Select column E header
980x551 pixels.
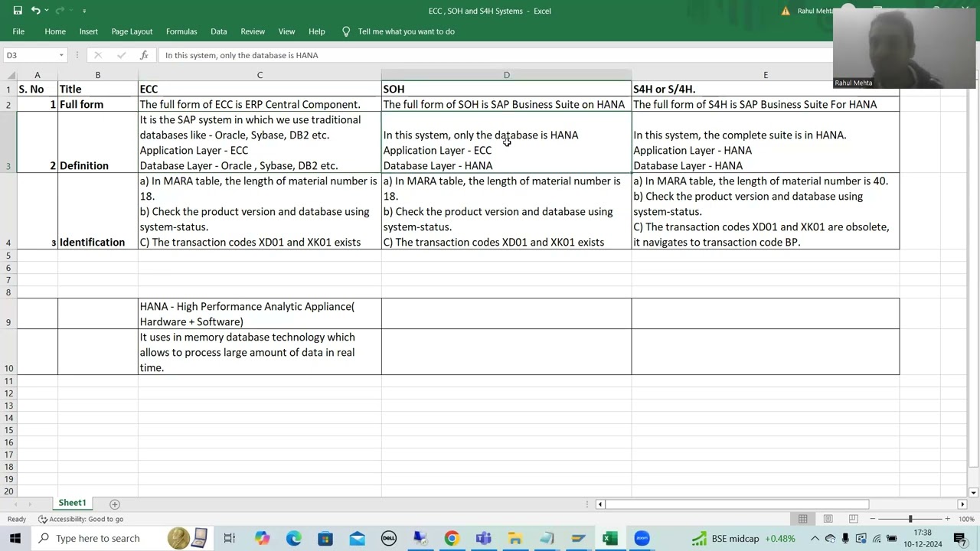click(765, 75)
